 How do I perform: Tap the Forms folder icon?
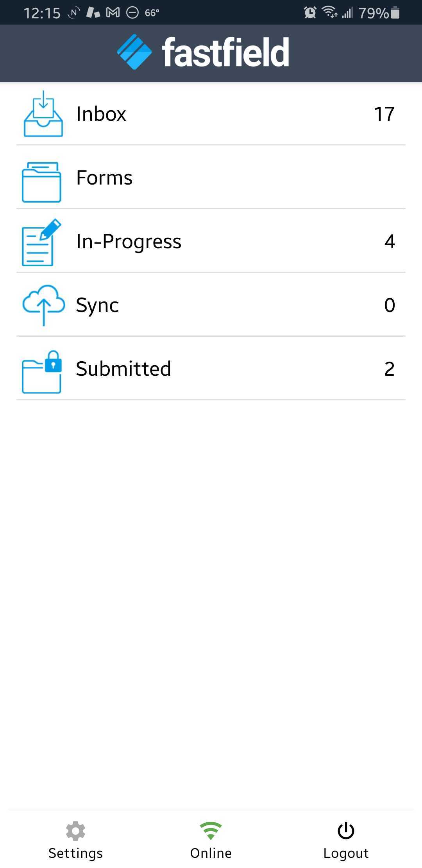41,182
